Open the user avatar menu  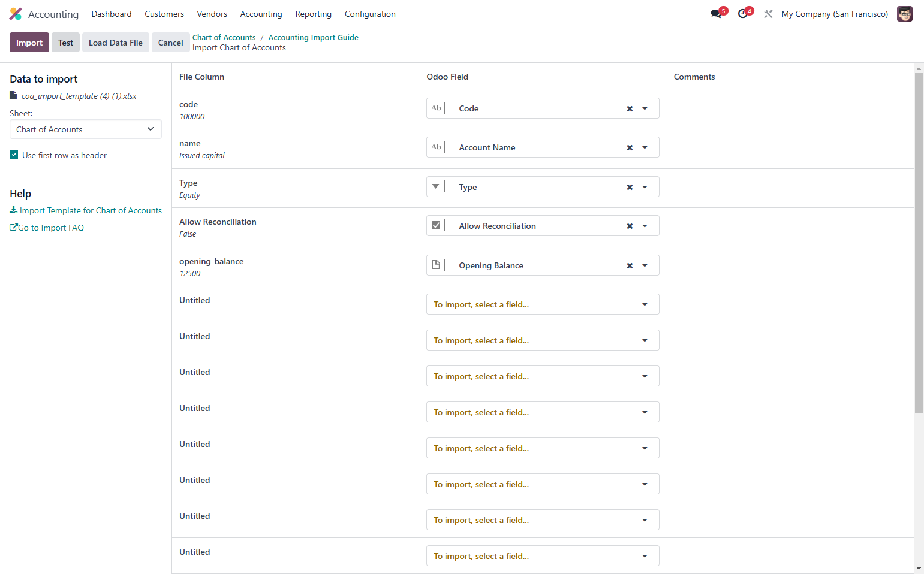(x=904, y=14)
